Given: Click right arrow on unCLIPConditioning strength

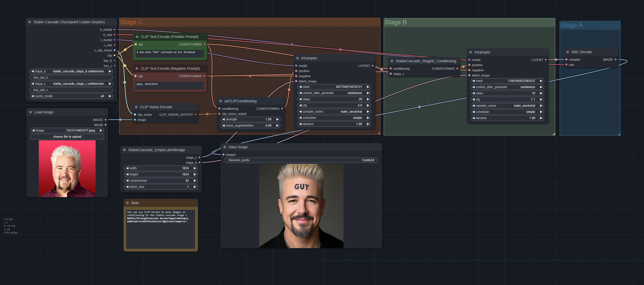Looking at the screenshot, I should tap(277, 119).
